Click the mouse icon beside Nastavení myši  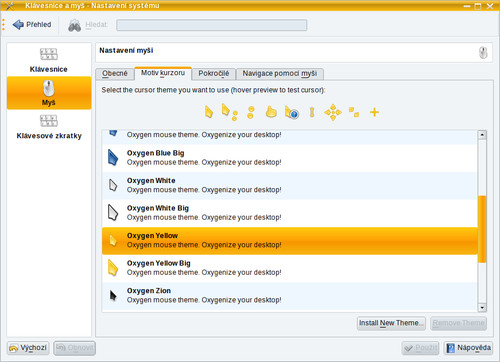[483, 53]
